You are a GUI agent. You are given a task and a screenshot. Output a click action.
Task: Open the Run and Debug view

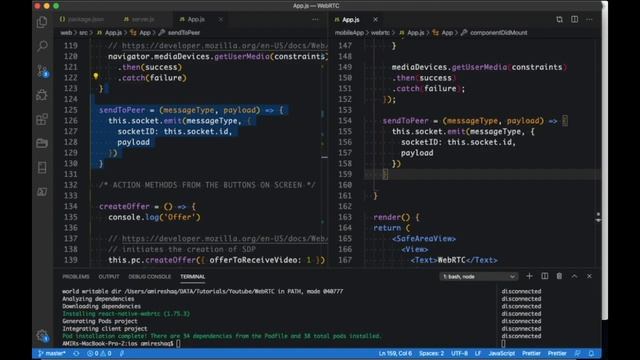click(x=42, y=95)
